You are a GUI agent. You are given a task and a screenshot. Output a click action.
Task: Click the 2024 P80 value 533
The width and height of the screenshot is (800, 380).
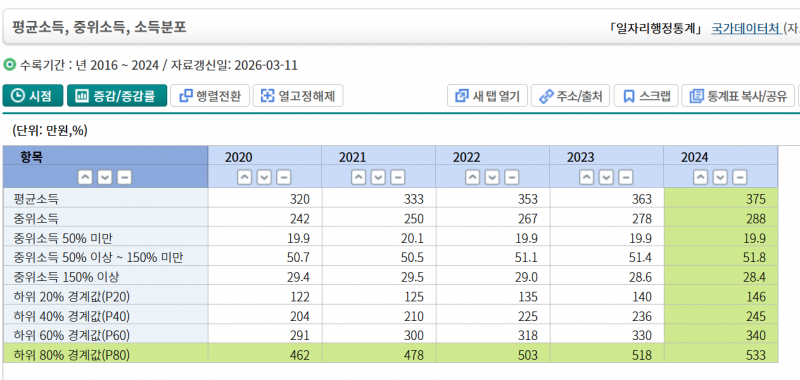coord(721,353)
